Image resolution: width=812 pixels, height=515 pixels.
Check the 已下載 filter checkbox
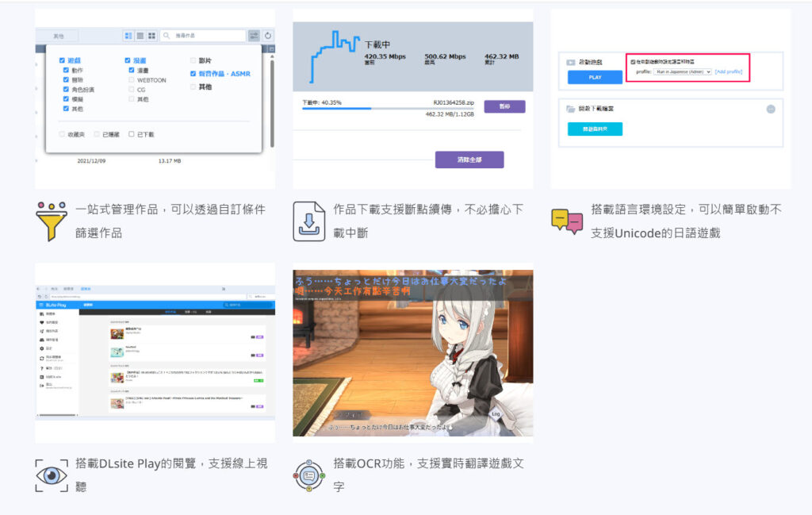pyautogui.click(x=131, y=135)
